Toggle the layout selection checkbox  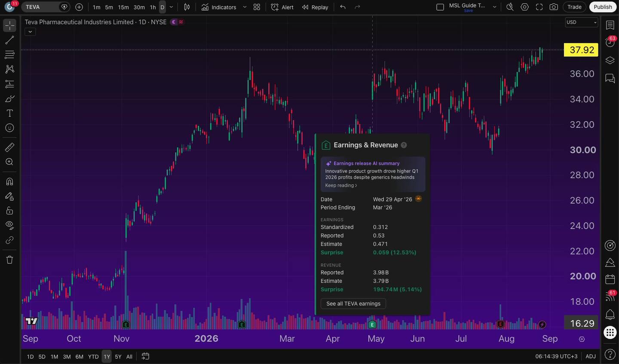(x=440, y=7)
